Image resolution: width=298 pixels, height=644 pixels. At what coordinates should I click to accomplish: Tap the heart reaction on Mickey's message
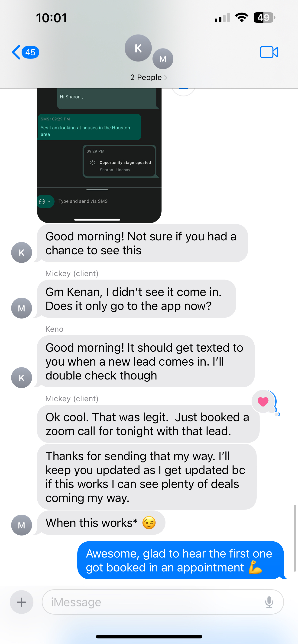263,402
